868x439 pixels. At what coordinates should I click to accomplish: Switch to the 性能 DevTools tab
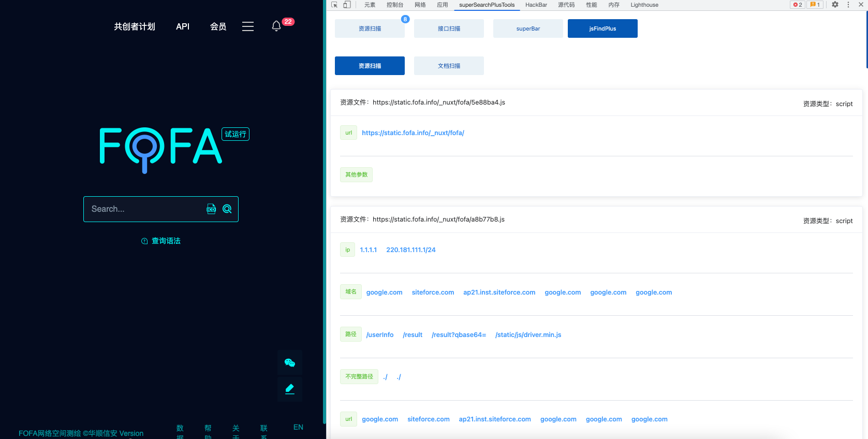click(592, 5)
